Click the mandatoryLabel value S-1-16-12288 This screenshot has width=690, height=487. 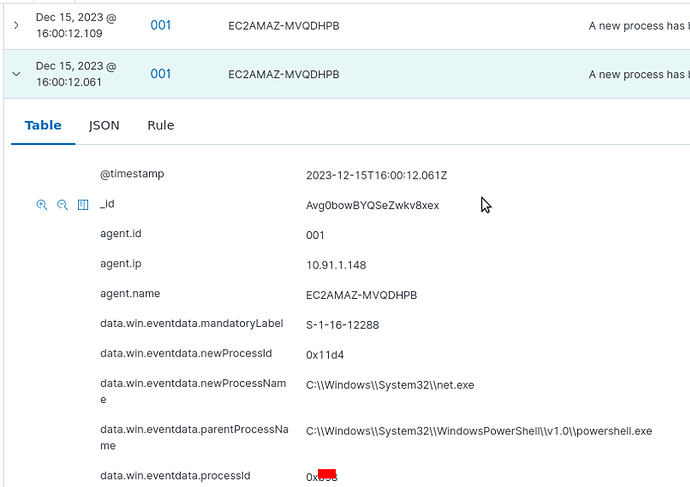click(342, 325)
